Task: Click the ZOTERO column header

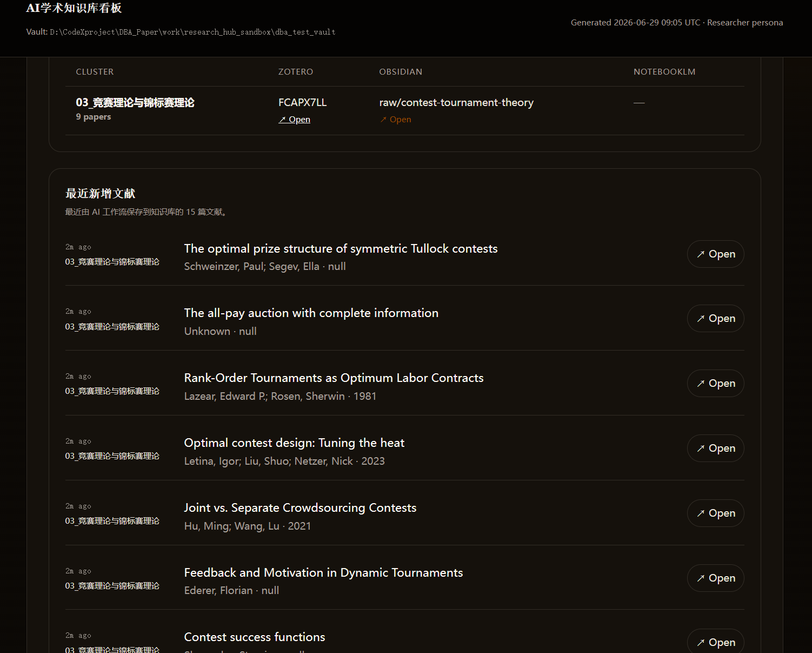Action: [296, 72]
